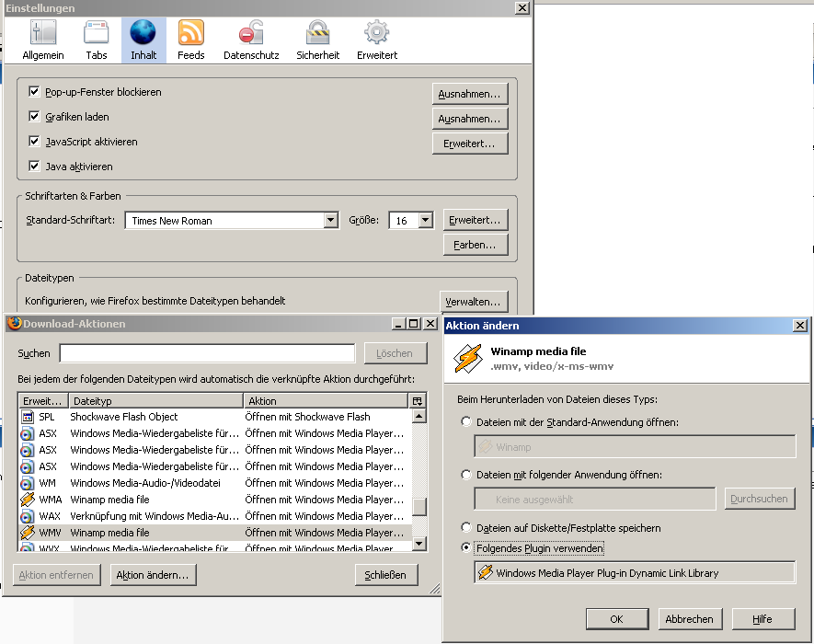Open the Sicherheit padlock pane
The width and height of the screenshot is (814, 644).
pos(317,41)
